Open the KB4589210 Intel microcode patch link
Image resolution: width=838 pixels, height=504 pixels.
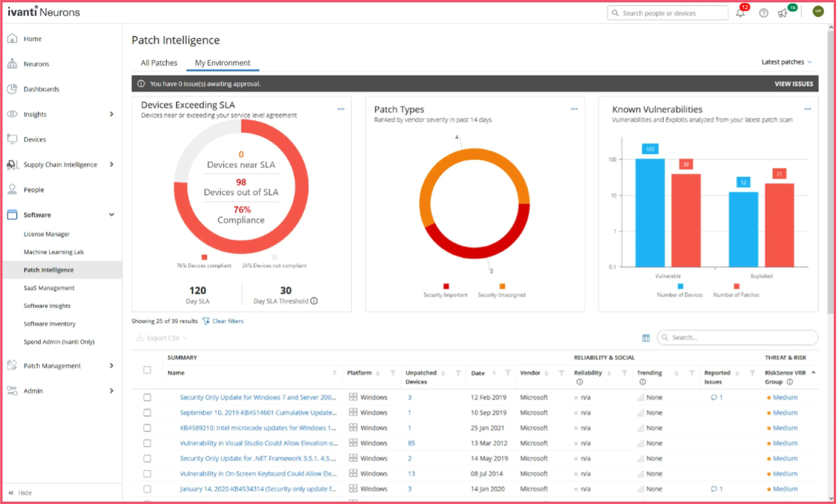pos(258,428)
